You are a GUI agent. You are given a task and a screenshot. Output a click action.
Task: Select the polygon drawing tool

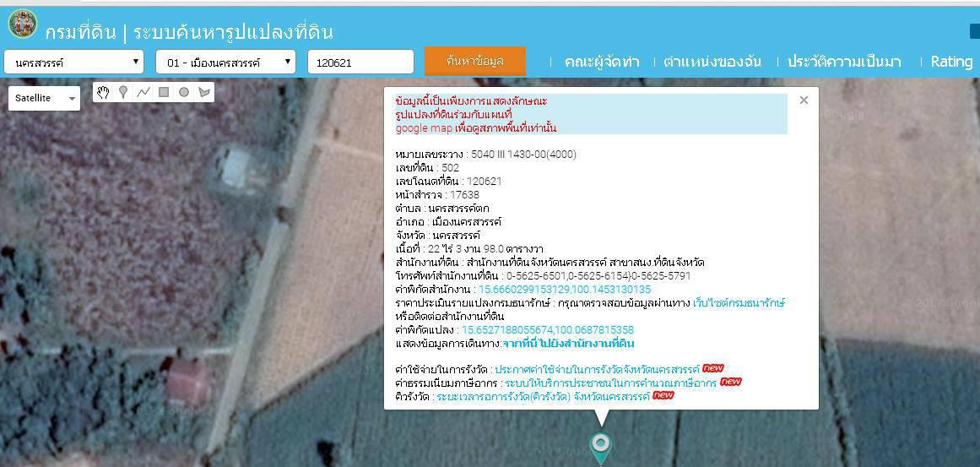click(204, 93)
